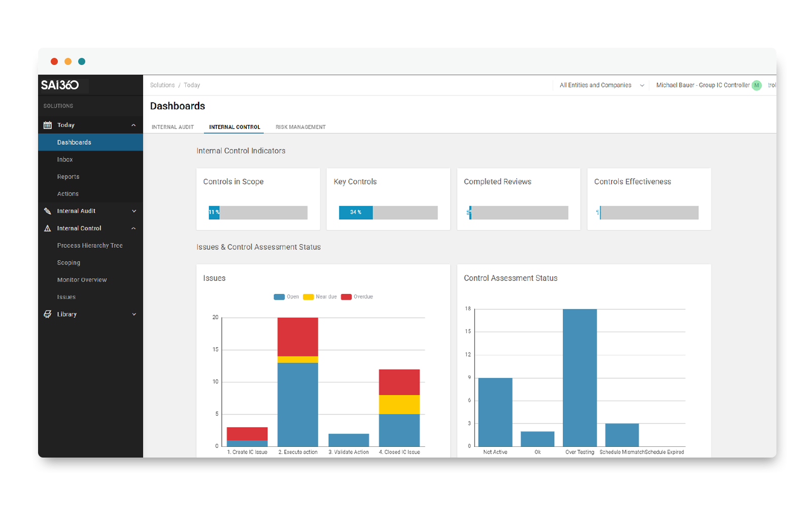Toggle the Near due legend series
This screenshot has width=812, height=519.
(320, 297)
